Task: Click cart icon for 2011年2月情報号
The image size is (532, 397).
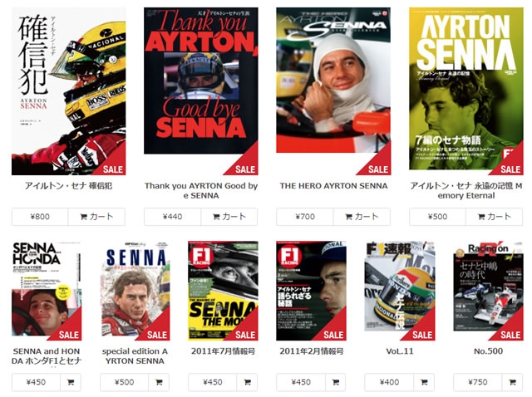Action: point(336,382)
